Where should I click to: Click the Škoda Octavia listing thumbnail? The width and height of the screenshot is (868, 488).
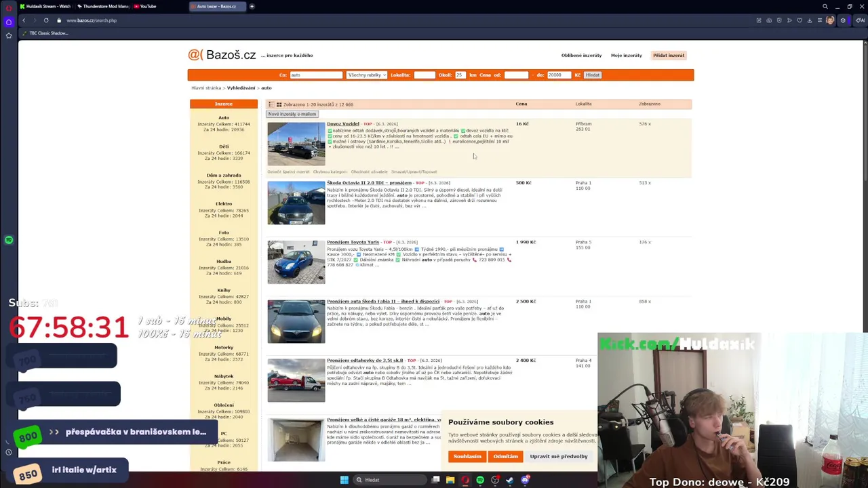tap(296, 203)
